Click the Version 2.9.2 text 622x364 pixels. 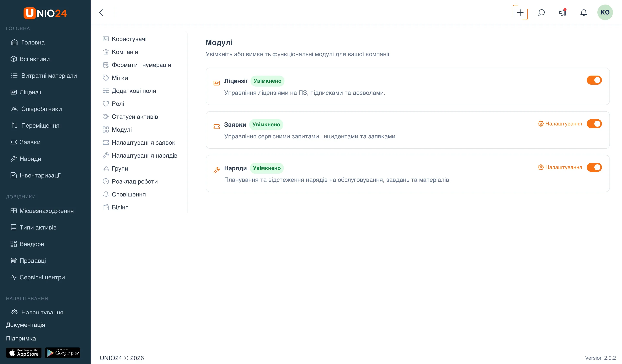tap(600, 358)
